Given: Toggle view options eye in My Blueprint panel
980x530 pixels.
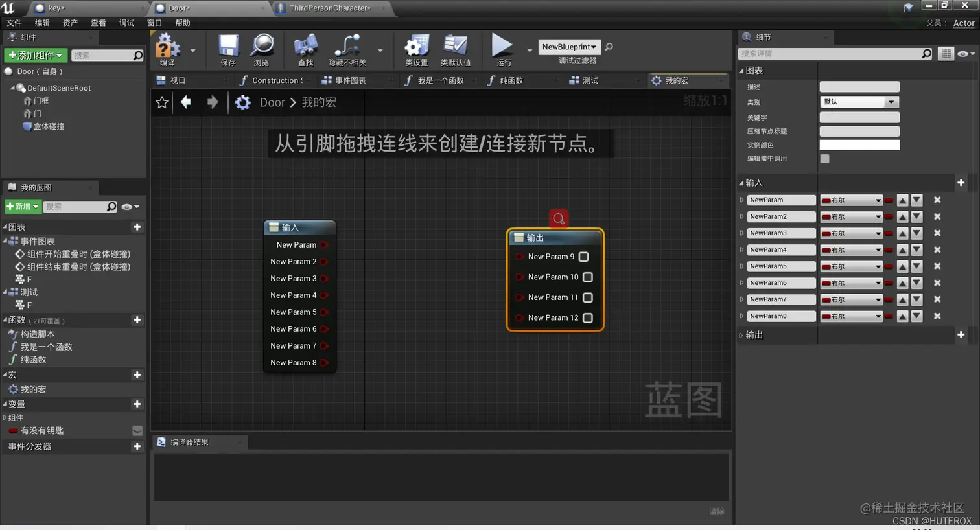Looking at the screenshot, I should click(130, 207).
